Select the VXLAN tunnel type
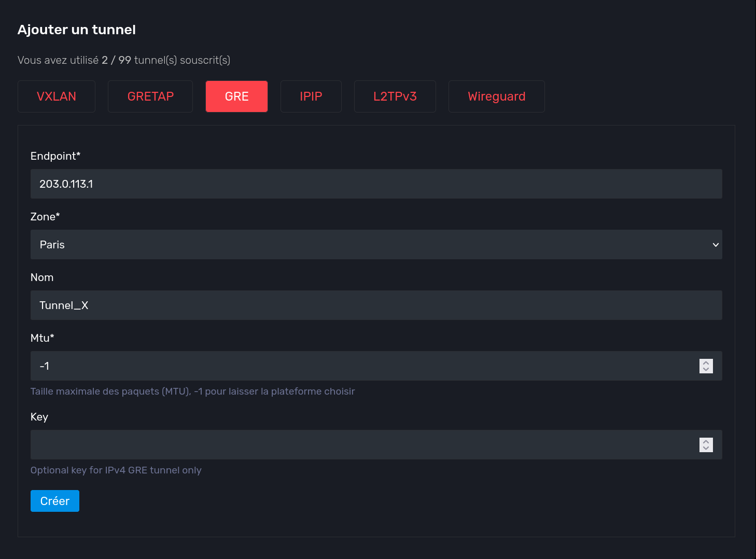The width and height of the screenshot is (756, 559). pos(57,96)
